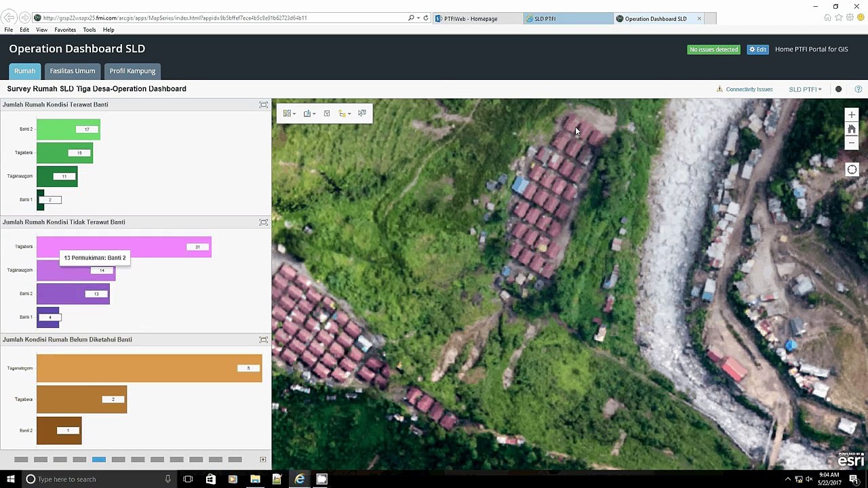Maximize the Kondisi Terawat Banti chart panel
Viewport: 868px width, 488px height.
click(264, 104)
